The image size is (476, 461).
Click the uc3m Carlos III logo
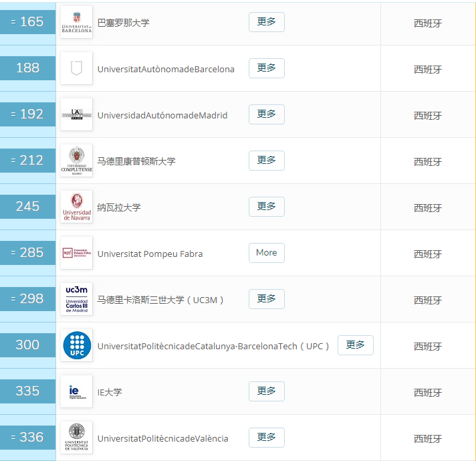pos(76,299)
